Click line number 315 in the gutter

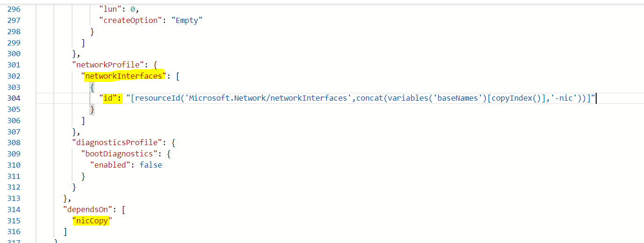click(14, 221)
